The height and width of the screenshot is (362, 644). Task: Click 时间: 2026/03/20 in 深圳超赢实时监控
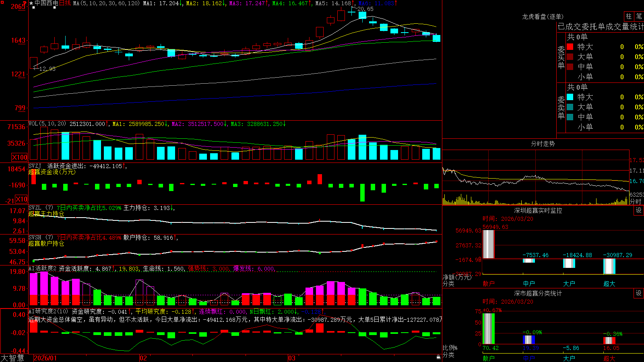tap(508, 219)
